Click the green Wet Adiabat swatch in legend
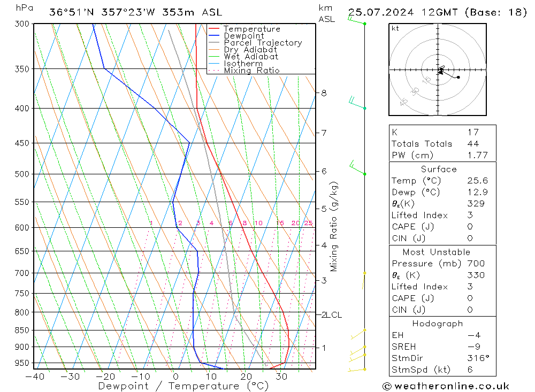This screenshot has width=535, height=392. pos(214,56)
